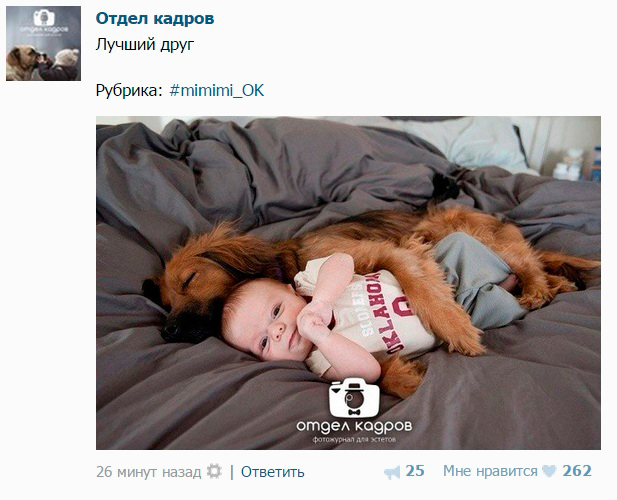617x500 pixels.
Task: Follow the #mimimi_OK hashtag
Action: click(216, 90)
